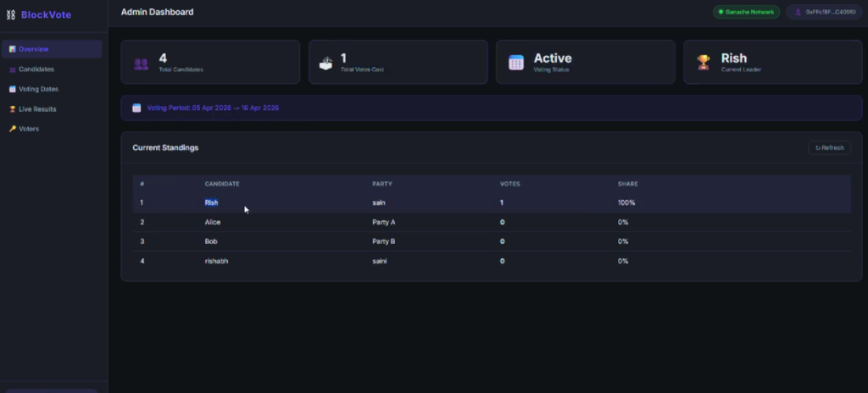Refresh the Current Standings table

tap(829, 147)
